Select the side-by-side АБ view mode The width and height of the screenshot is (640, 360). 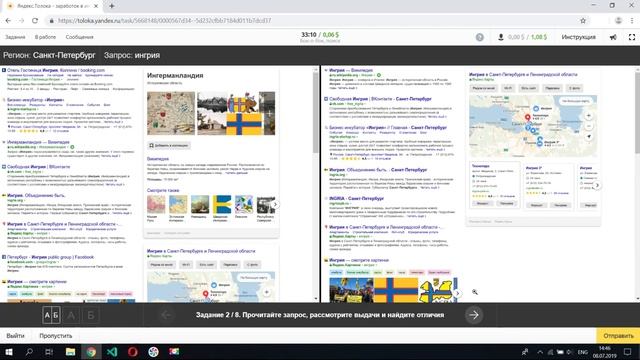tap(51, 315)
